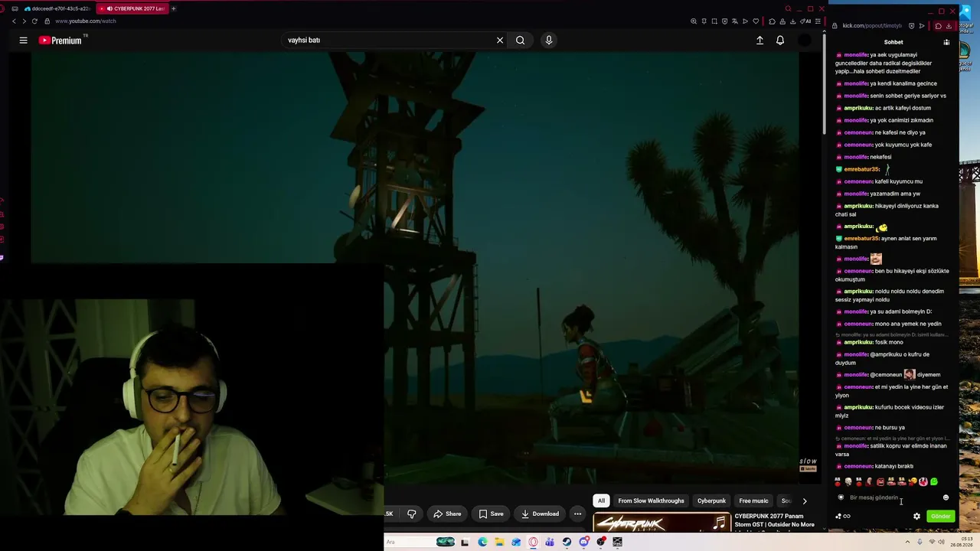Image resolution: width=980 pixels, height=551 pixels.
Task: Open the chat emoji picker
Action: 946,497
